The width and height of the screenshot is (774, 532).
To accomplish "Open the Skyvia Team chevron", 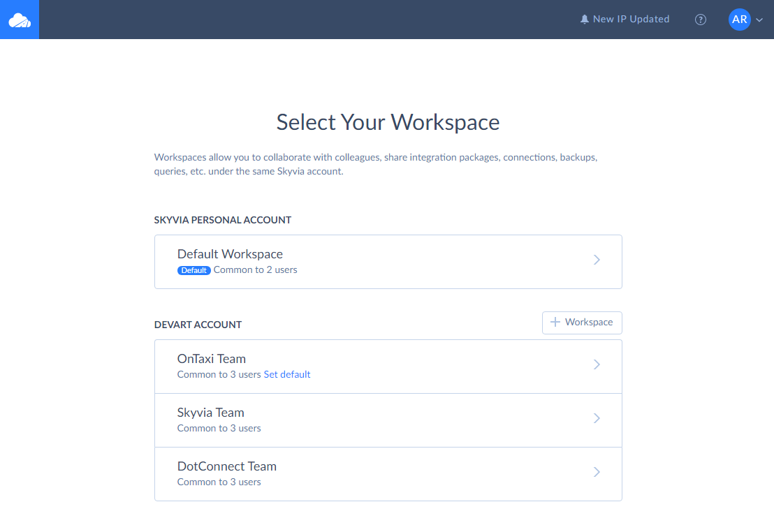I will point(597,418).
